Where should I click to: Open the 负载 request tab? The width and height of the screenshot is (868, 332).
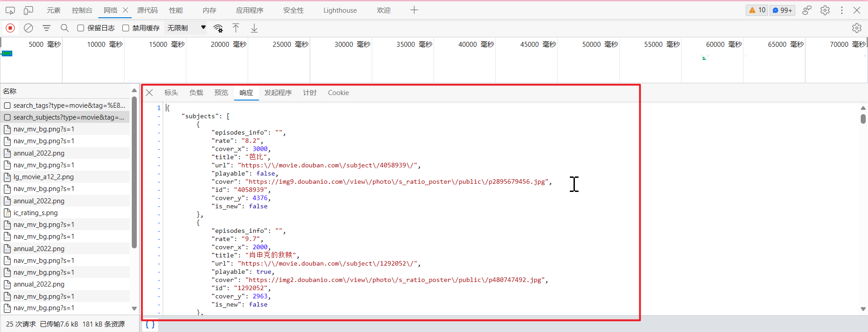click(196, 93)
